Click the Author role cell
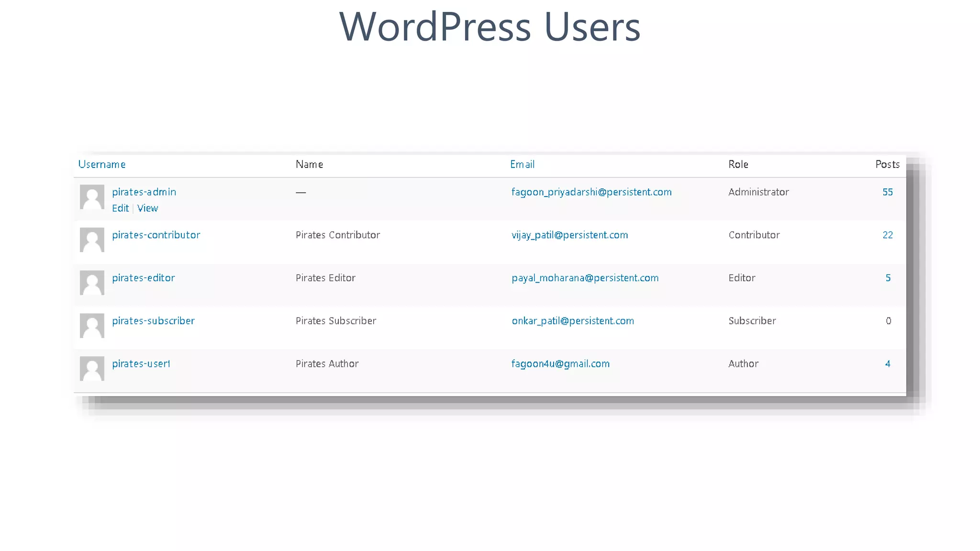Viewport: 980px width, 551px height. point(743,364)
